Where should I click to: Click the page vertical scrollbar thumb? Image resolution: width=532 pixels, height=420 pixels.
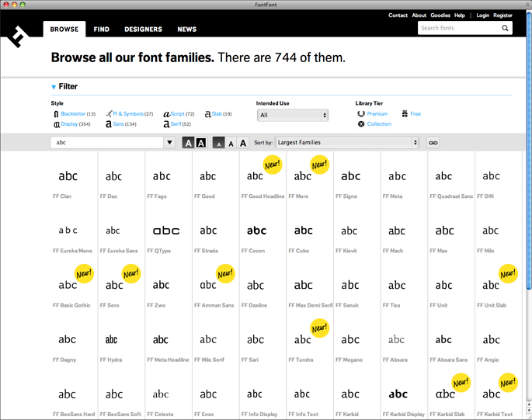529,150
